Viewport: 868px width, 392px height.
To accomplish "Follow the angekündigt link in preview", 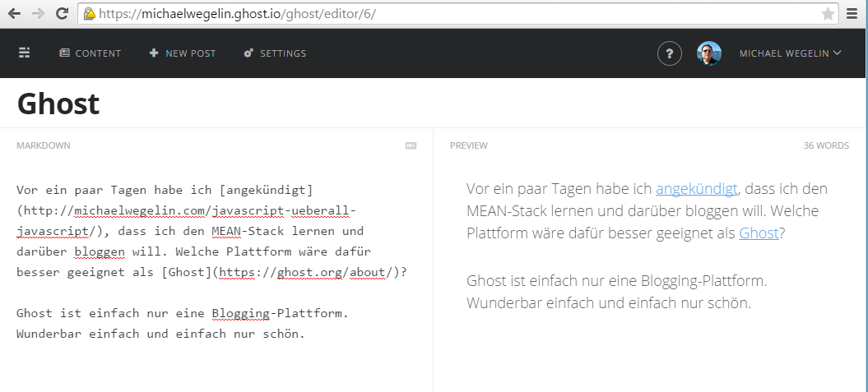I will 696,189.
